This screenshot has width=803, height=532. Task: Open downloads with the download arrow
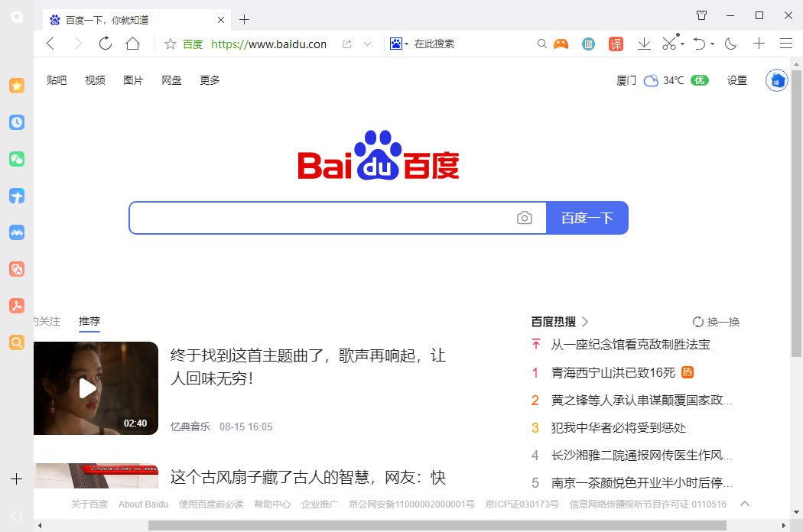pyautogui.click(x=644, y=44)
